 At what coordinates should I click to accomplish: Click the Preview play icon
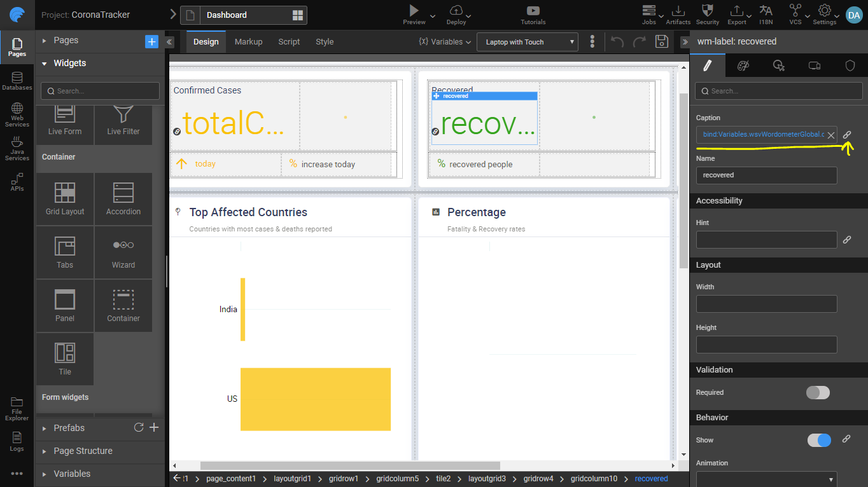(x=414, y=11)
